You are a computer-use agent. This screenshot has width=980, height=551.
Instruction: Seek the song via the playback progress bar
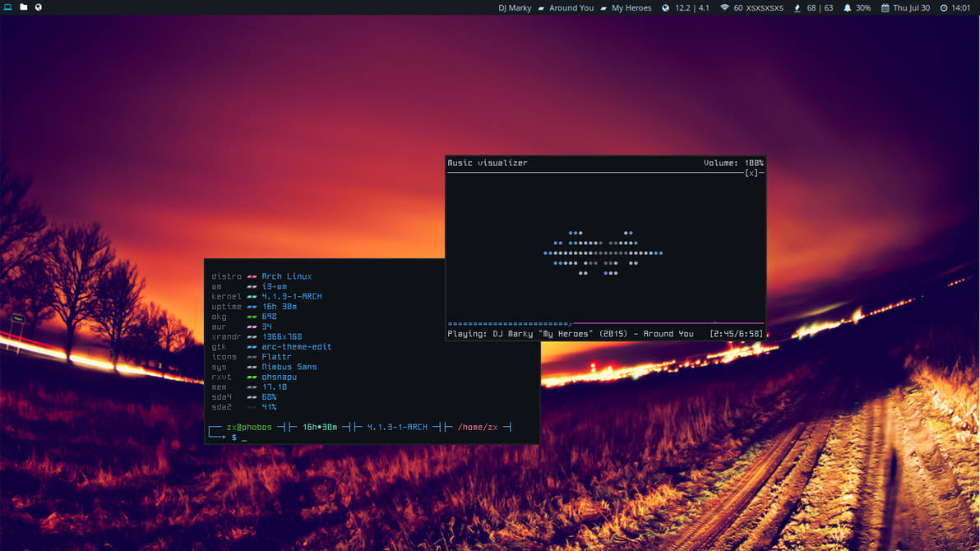pos(606,324)
